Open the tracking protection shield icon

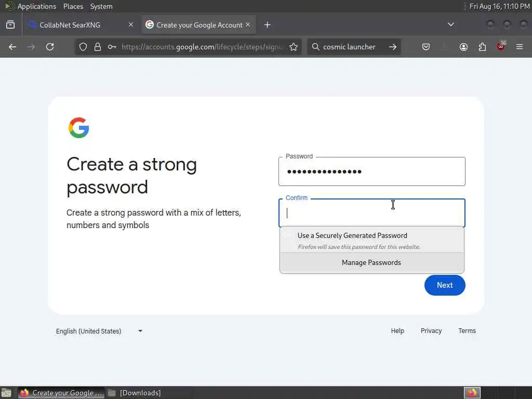click(x=83, y=47)
